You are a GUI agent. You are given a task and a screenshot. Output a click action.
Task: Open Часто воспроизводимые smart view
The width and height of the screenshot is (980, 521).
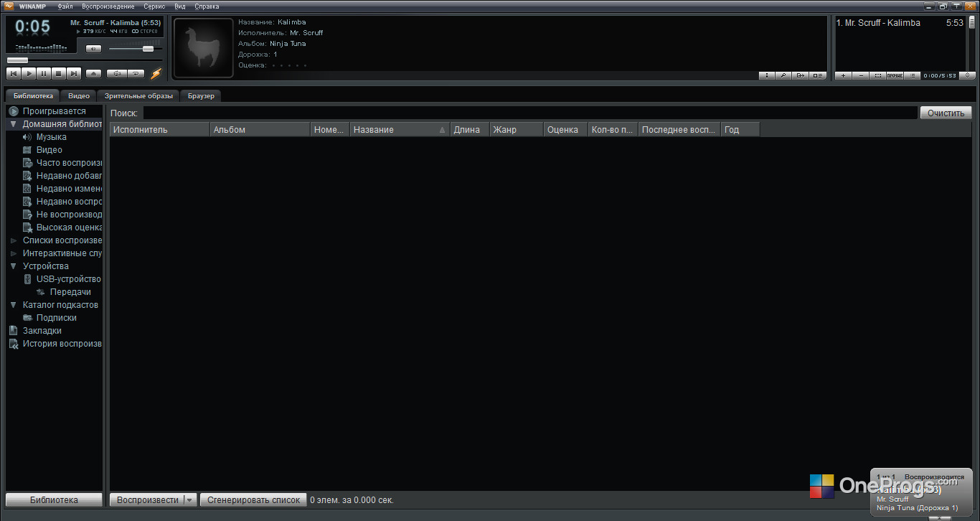[x=69, y=163]
